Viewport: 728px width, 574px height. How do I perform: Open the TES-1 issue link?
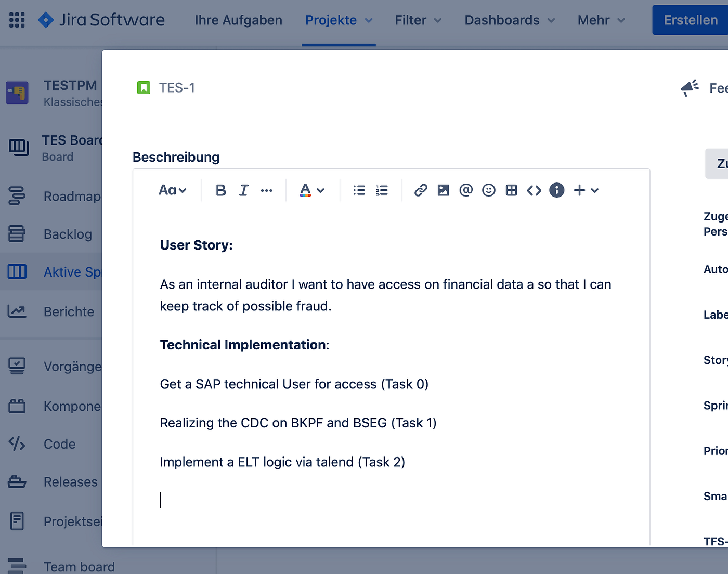(177, 87)
